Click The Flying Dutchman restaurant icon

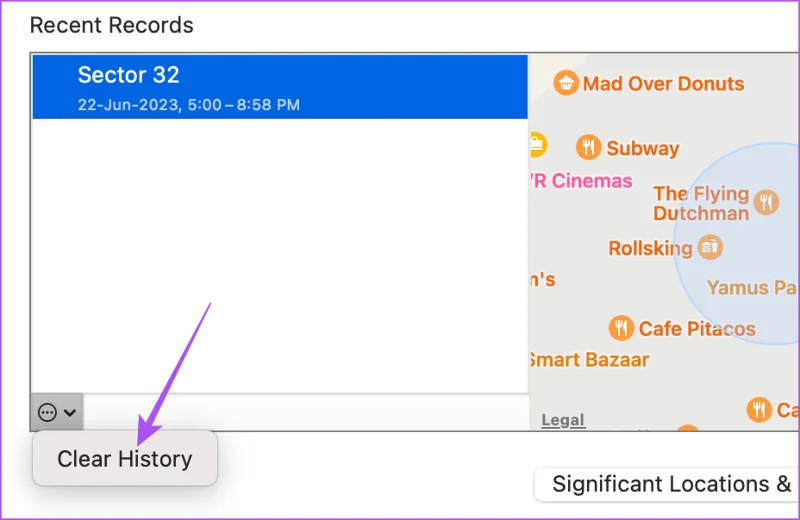(766, 202)
